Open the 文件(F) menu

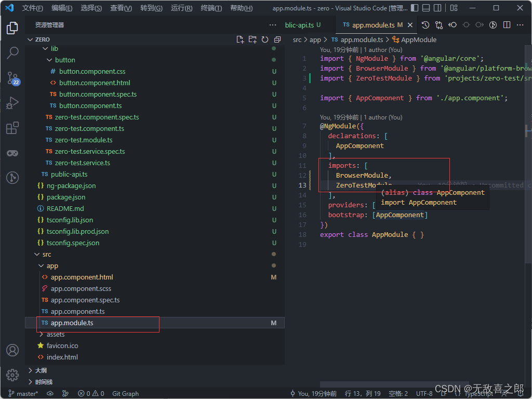click(x=32, y=8)
